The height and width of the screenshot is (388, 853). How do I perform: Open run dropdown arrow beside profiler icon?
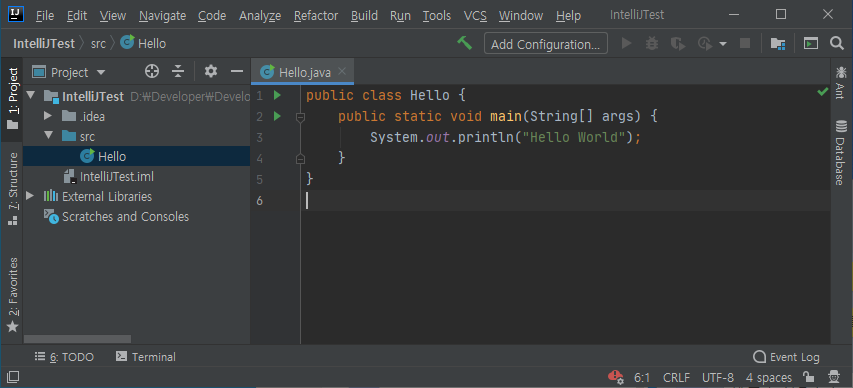(722, 44)
